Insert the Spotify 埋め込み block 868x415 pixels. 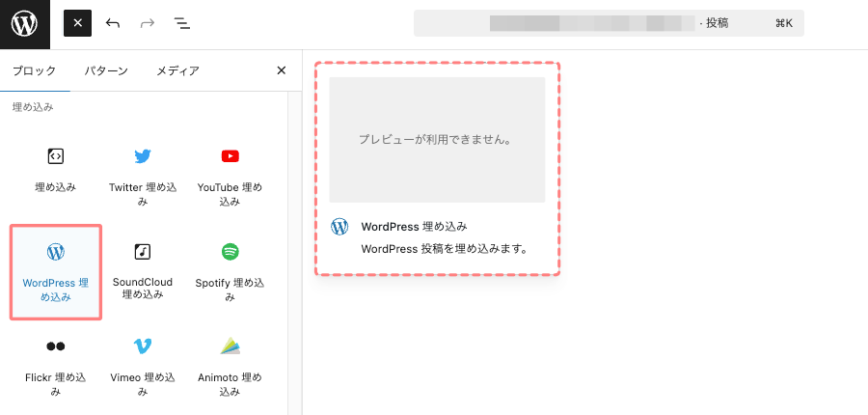click(x=230, y=272)
